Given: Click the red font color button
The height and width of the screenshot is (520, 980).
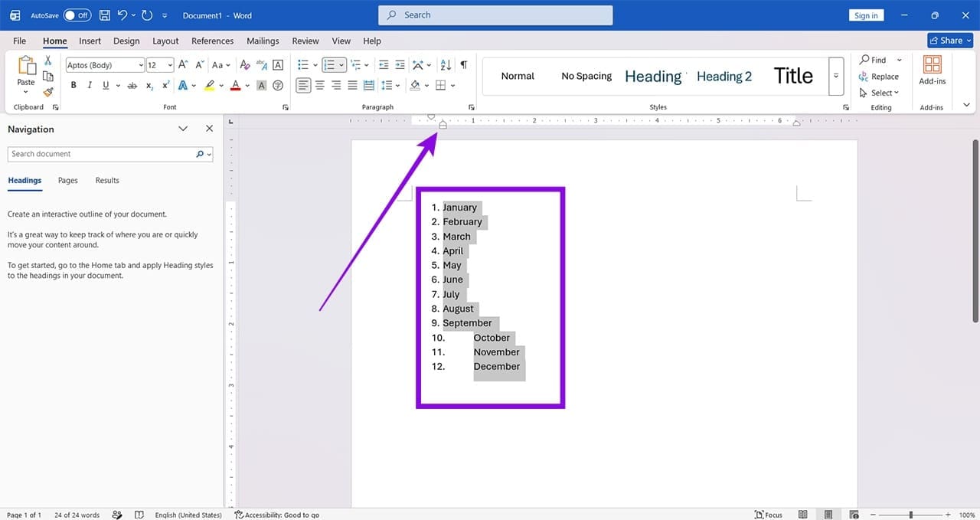Looking at the screenshot, I should [x=236, y=86].
